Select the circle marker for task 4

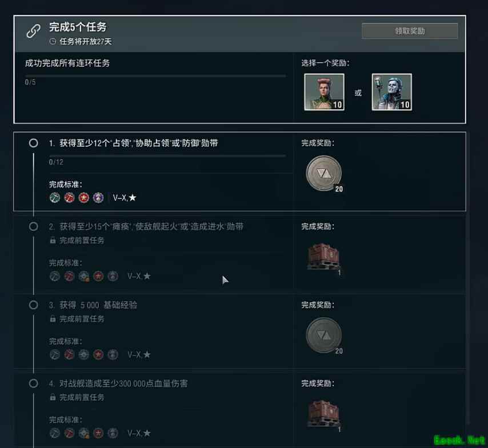33,383
